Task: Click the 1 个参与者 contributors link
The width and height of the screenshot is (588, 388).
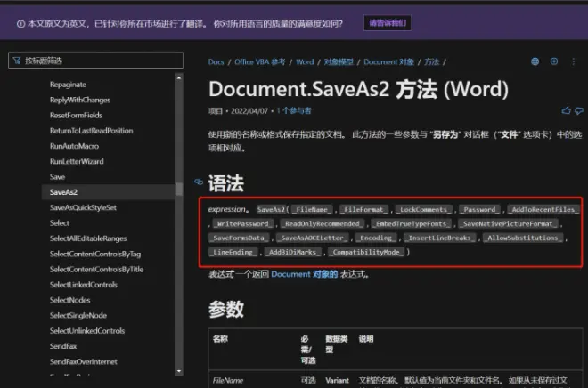Action: 294,111
